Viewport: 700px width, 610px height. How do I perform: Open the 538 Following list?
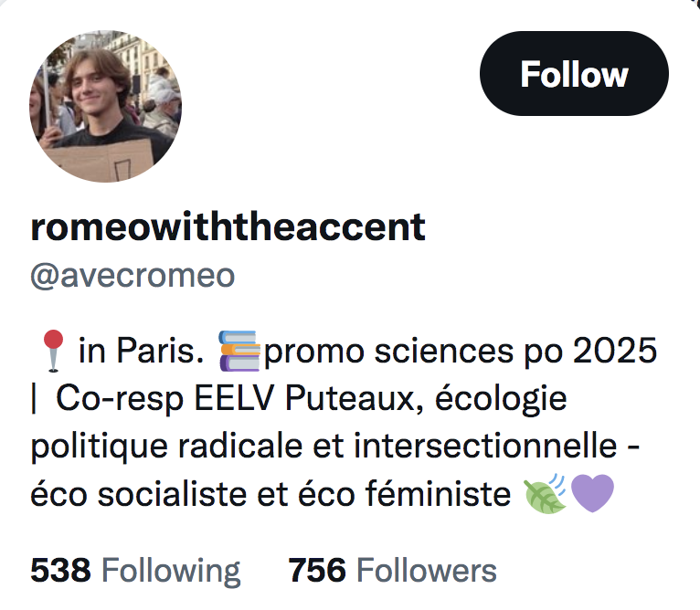[x=135, y=571]
